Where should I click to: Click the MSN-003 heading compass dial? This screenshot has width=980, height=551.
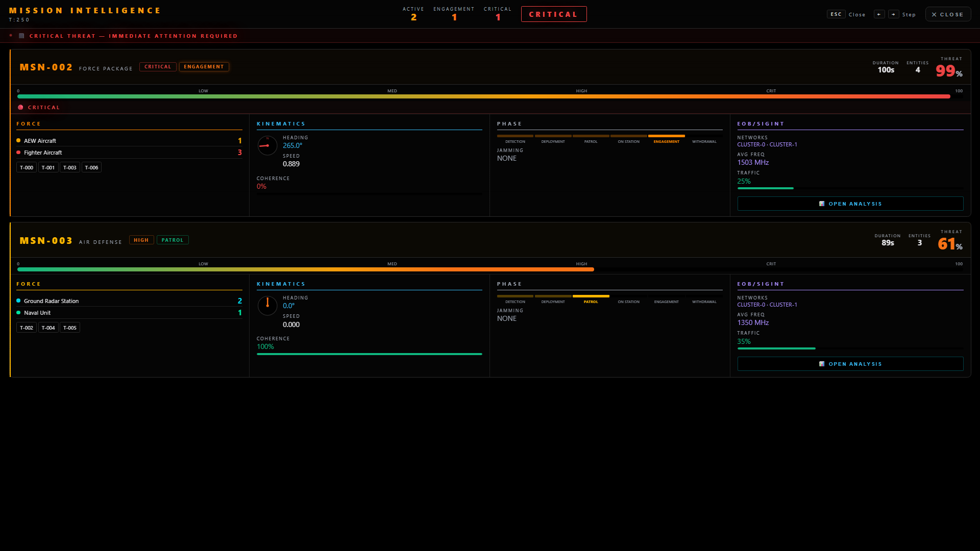click(x=267, y=306)
